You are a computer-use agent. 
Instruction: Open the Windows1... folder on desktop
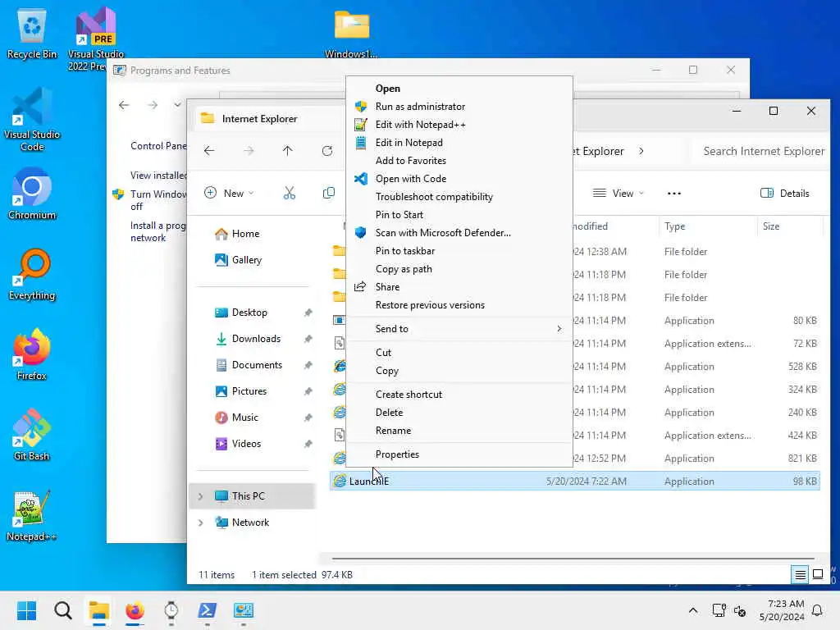[x=351, y=33]
